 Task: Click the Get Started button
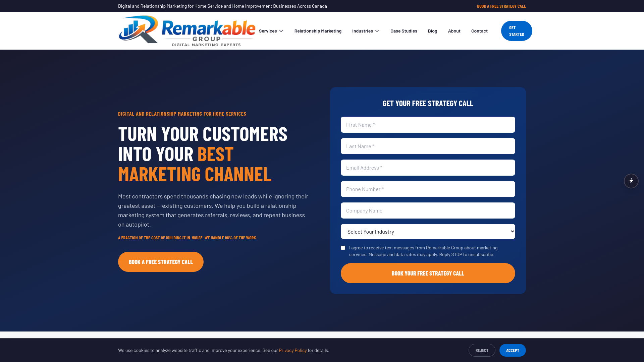tap(517, 31)
